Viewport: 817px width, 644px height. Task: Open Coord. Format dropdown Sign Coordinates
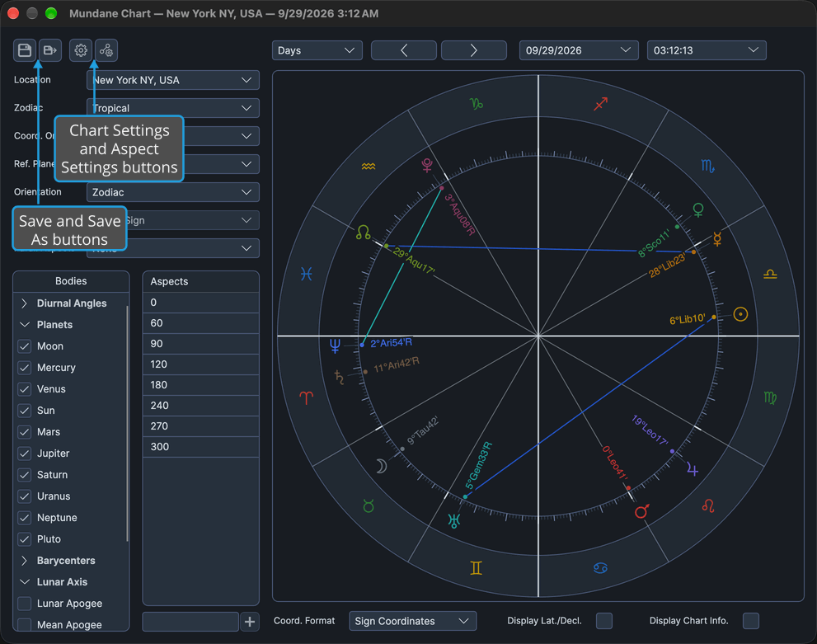[x=413, y=621]
